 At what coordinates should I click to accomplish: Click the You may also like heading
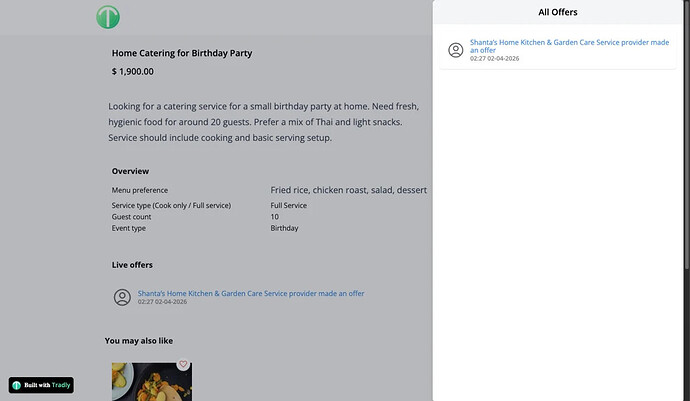click(x=140, y=341)
